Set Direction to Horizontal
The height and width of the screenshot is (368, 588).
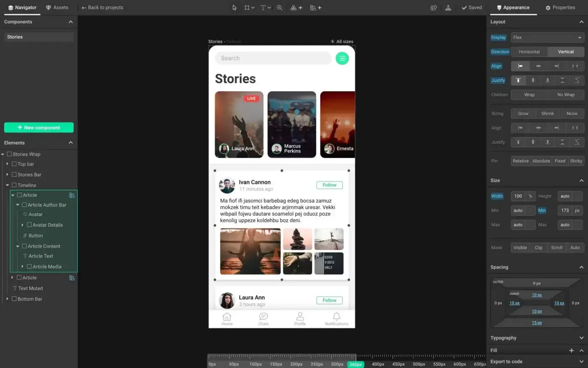(x=529, y=52)
